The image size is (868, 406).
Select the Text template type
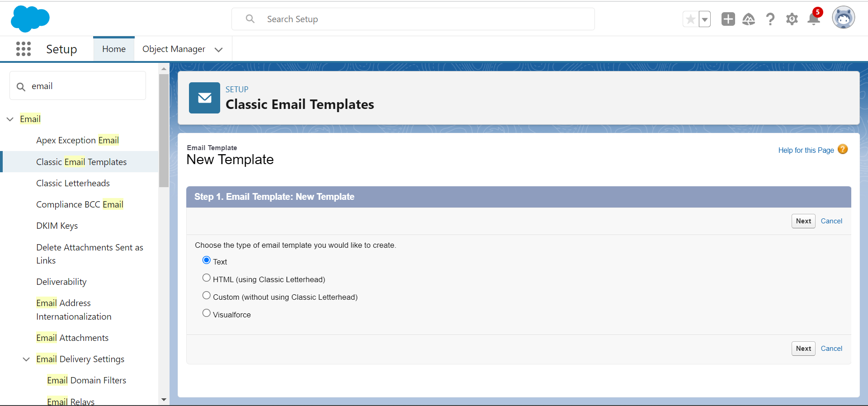click(207, 260)
